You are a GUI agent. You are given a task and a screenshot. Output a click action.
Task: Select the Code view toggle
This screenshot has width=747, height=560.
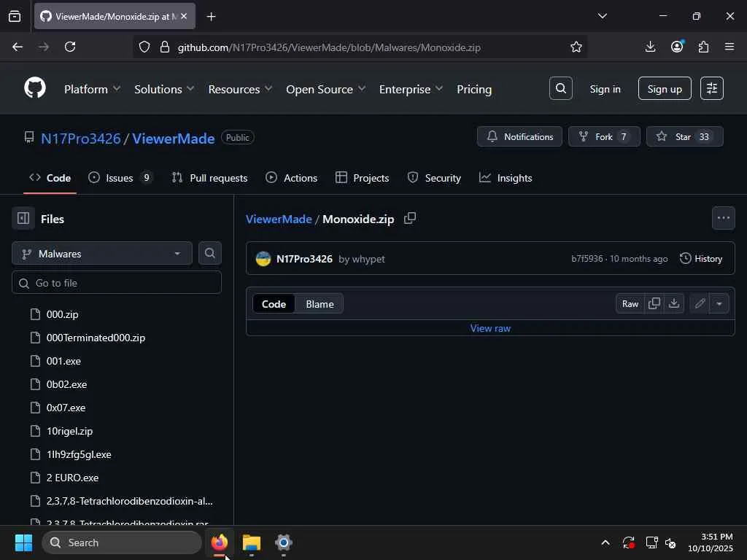click(x=274, y=304)
